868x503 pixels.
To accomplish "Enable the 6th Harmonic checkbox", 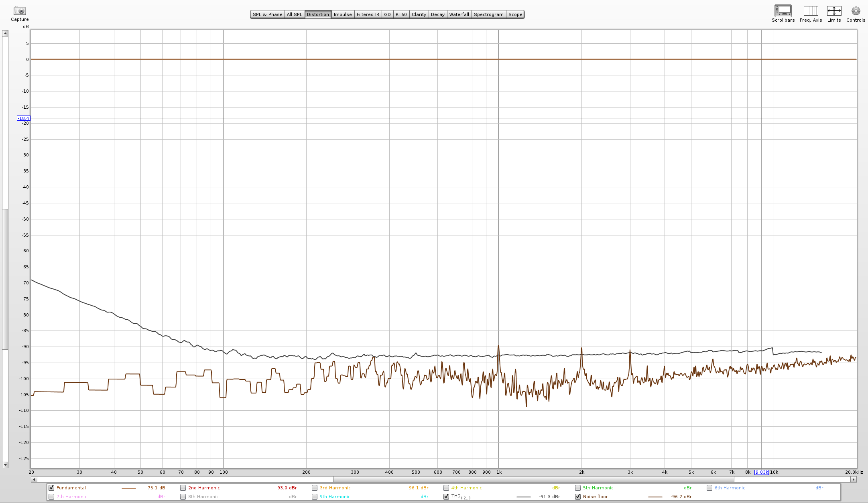I will click(x=709, y=488).
